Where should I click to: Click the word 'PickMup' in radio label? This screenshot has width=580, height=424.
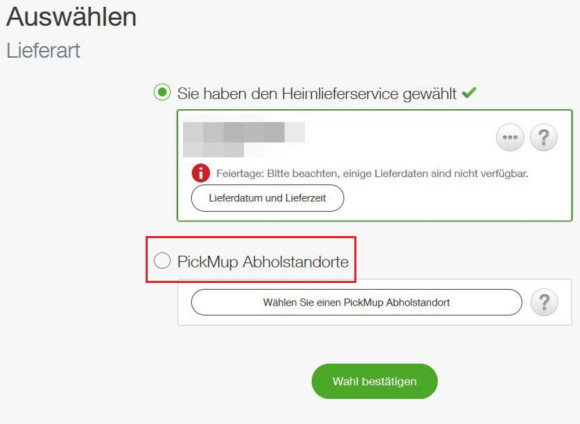click(208, 262)
